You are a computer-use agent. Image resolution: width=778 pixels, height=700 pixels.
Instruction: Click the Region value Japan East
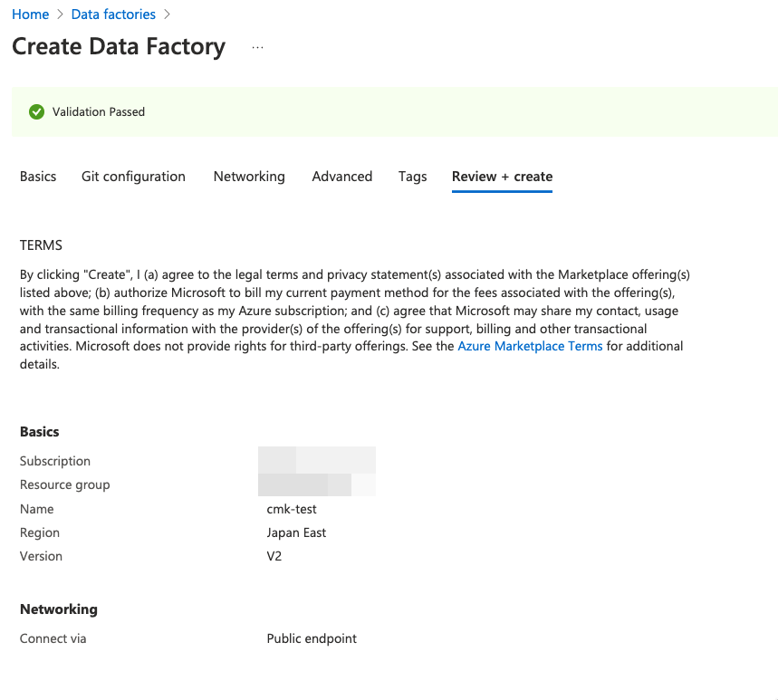296,533
